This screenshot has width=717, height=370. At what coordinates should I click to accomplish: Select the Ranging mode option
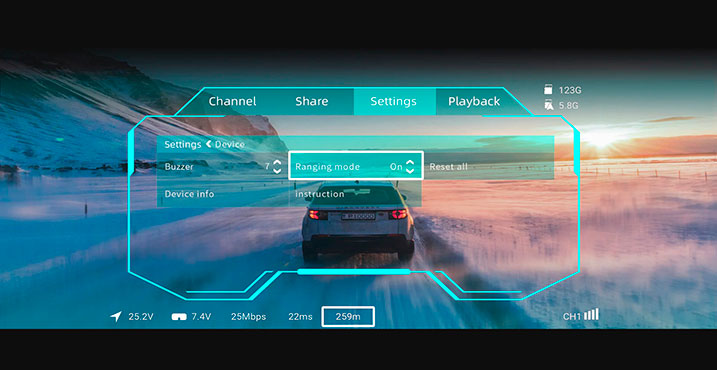[356, 166]
